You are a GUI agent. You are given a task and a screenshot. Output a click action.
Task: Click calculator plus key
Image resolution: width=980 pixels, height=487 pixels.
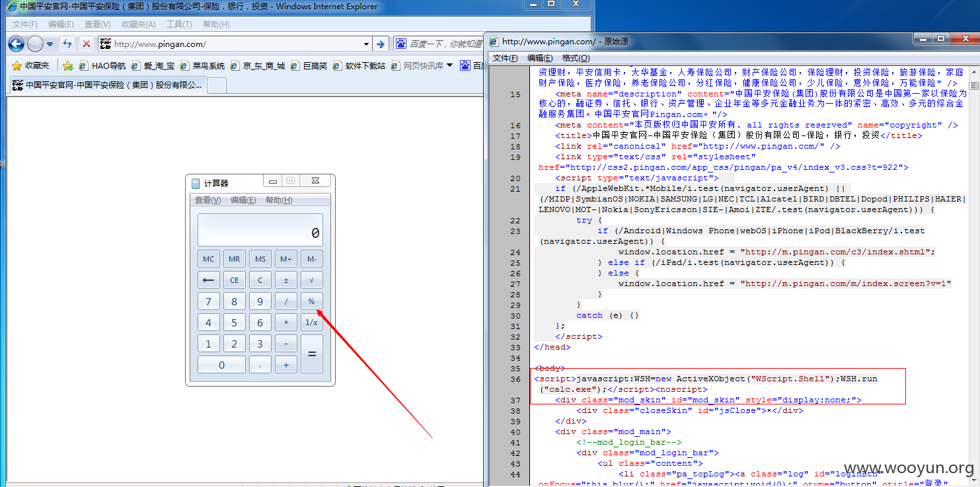(286, 365)
